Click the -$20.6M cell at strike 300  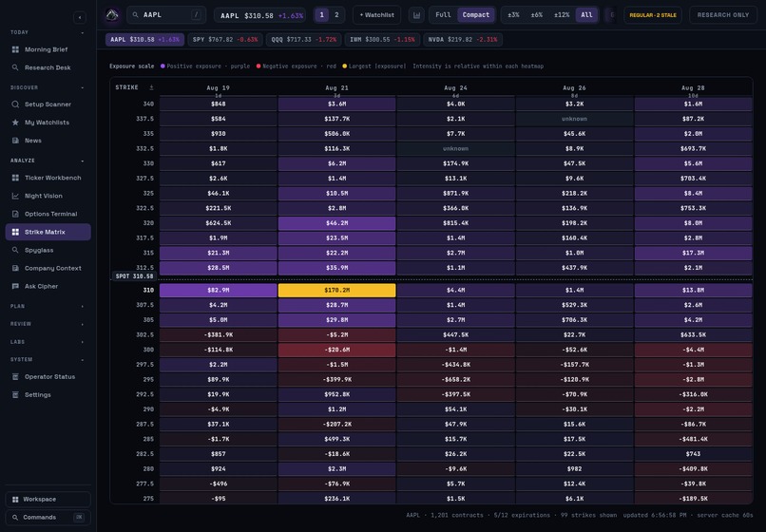point(337,350)
